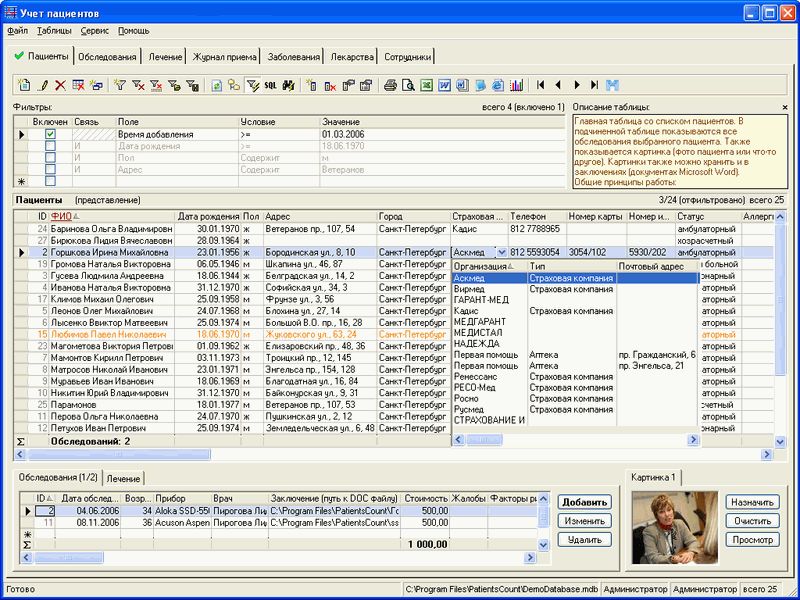Click the Просмотр picture button
The image size is (800, 600).
753,539
